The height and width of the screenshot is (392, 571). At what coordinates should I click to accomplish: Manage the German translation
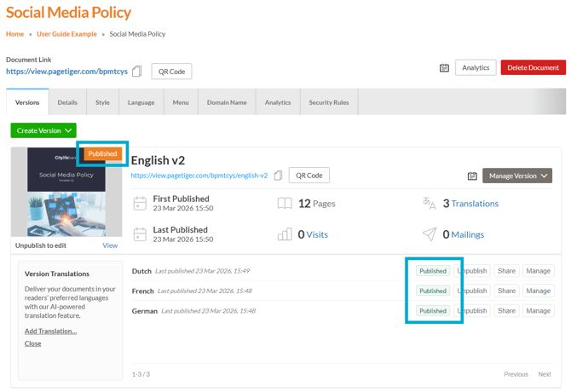coord(539,311)
